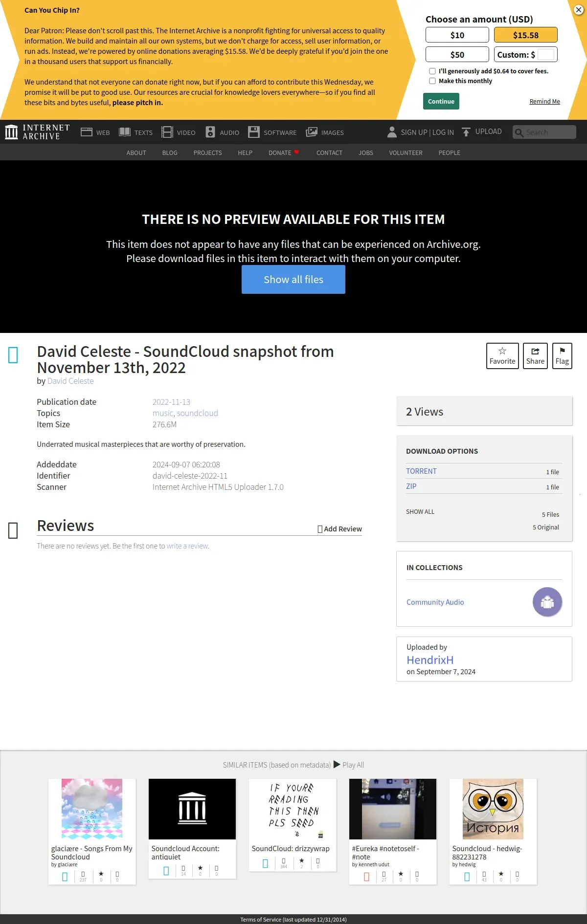This screenshot has height=924, width=587.
Task: Click the Show all files button
Action: [x=293, y=279]
